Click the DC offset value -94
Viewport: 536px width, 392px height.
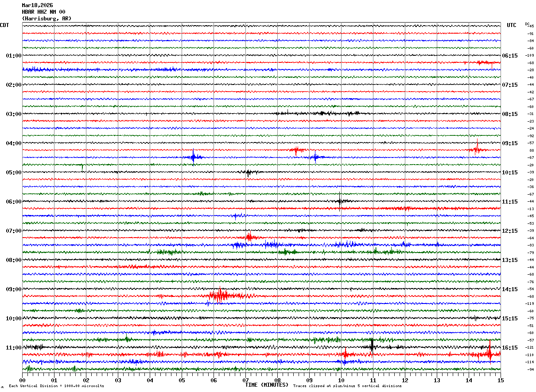tap(530, 369)
